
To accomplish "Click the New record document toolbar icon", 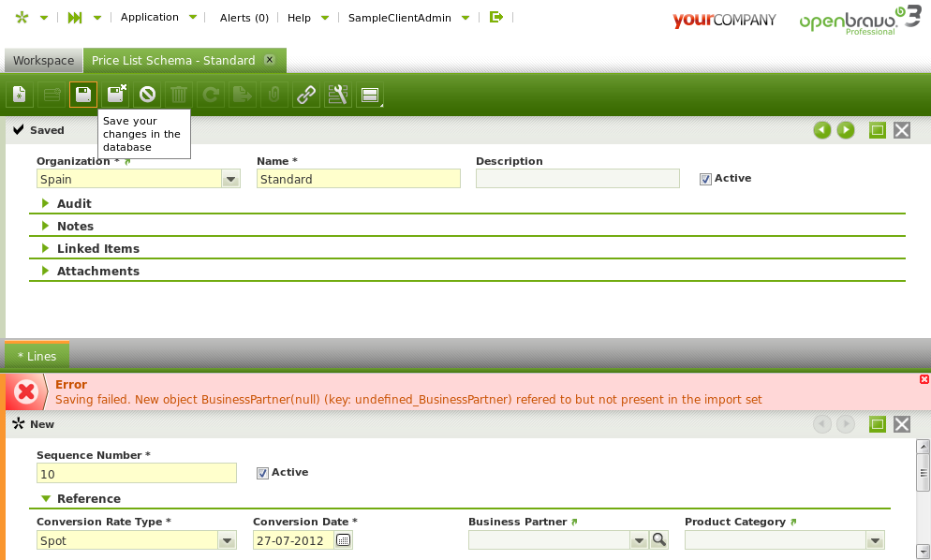I will (x=20, y=95).
